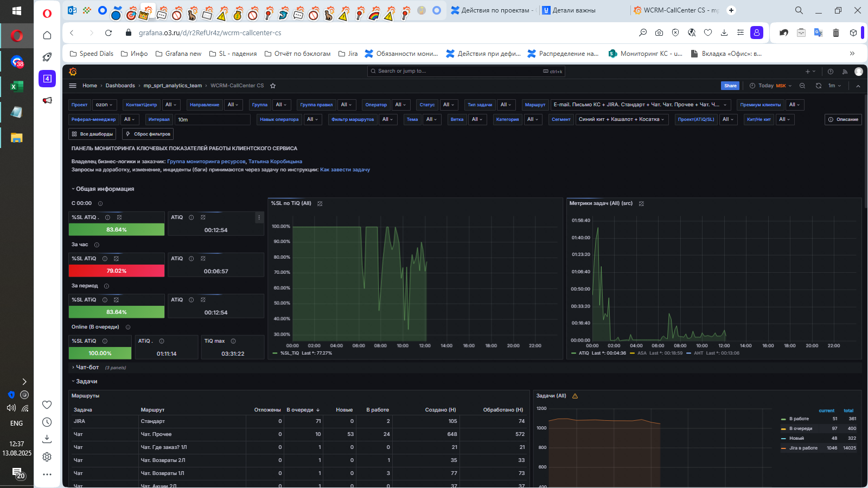
Task: Zoom out the dashboard time range
Action: tap(802, 86)
